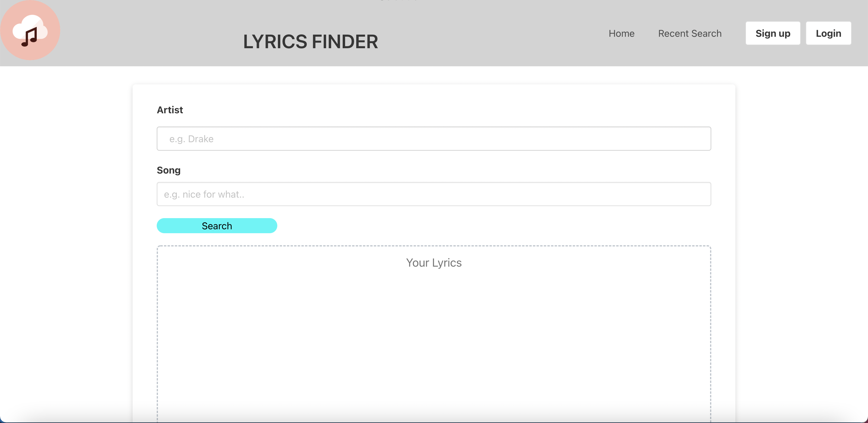Open the Home navigation link

tap(621, 33)
